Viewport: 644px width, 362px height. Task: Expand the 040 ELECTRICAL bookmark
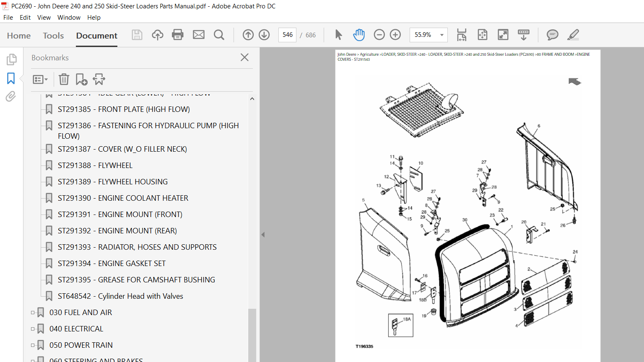click(33, 329)
